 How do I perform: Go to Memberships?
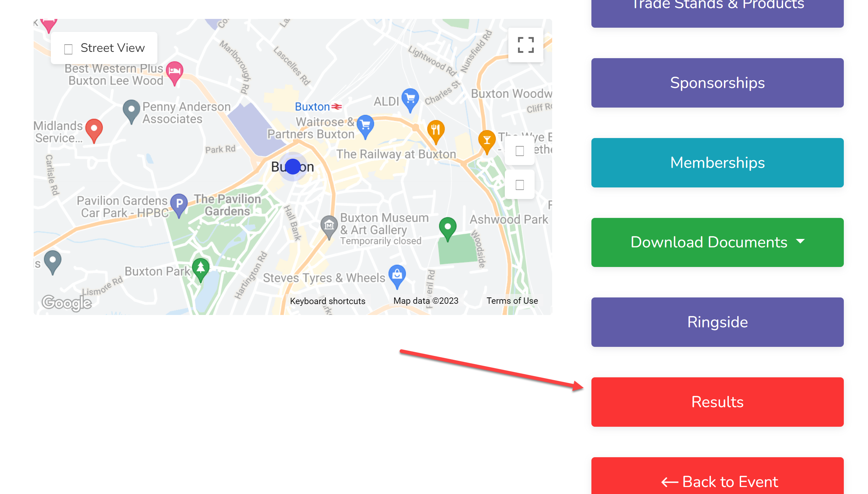[717, 163]
